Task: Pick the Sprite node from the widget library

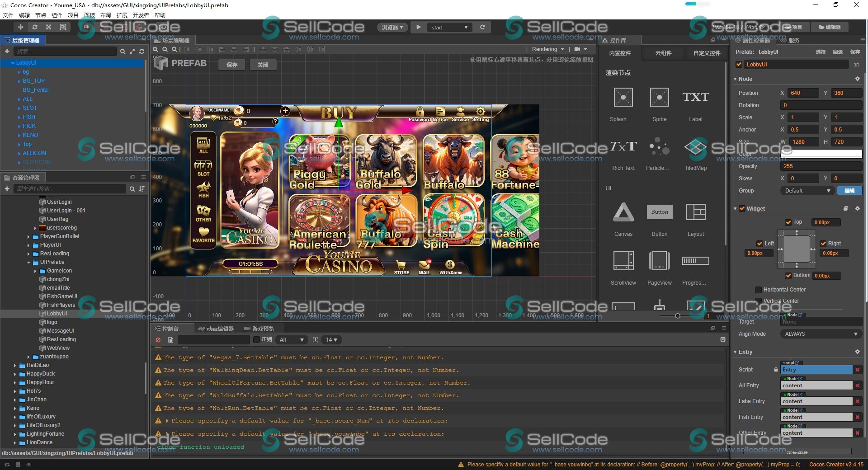Action: 659,97
